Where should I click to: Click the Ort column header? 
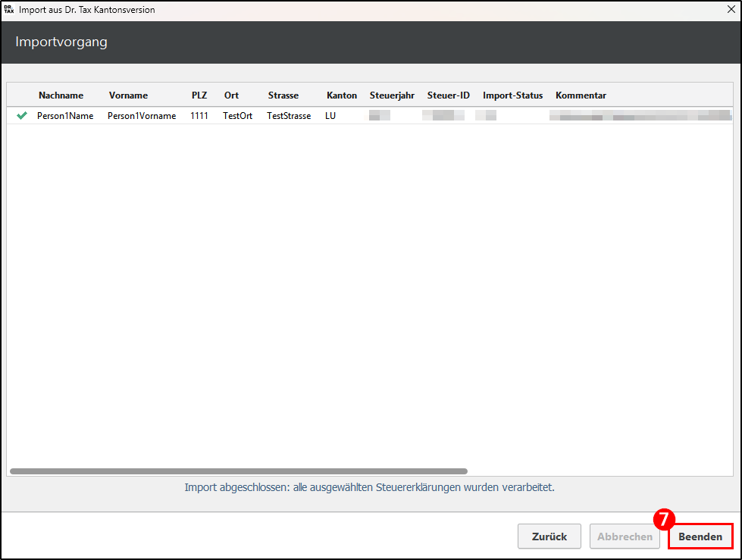click(231, 95)
